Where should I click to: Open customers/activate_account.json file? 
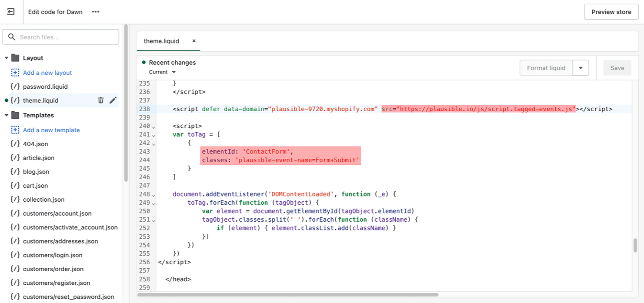[70, 227]
